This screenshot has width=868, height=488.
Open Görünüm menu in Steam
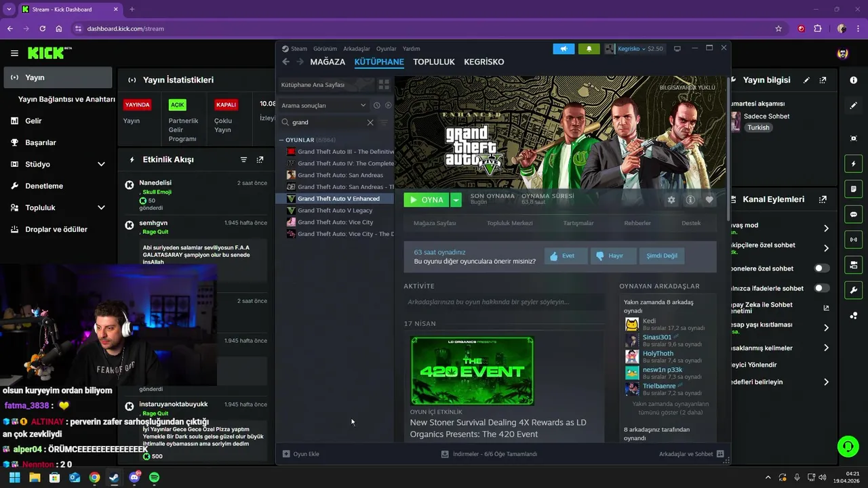pyautogui.click(x=325, y=49)
